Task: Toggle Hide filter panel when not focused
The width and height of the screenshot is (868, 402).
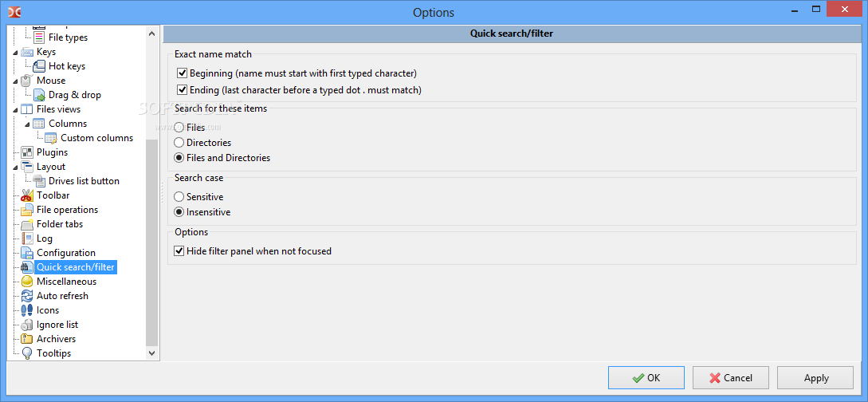Action: pos(179,251)
